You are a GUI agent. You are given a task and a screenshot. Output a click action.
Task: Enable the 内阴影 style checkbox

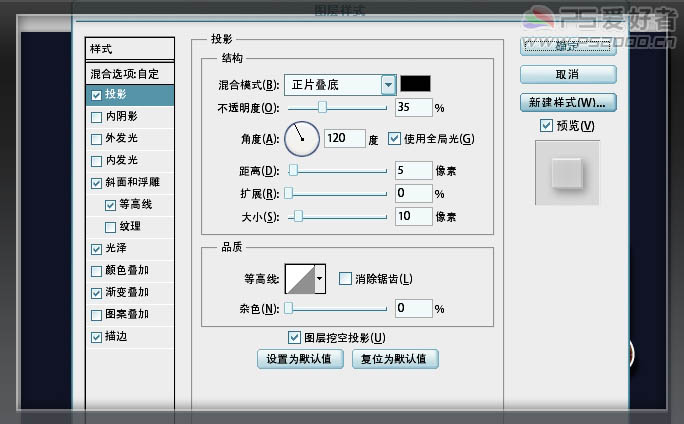click(x=96, y=117)
